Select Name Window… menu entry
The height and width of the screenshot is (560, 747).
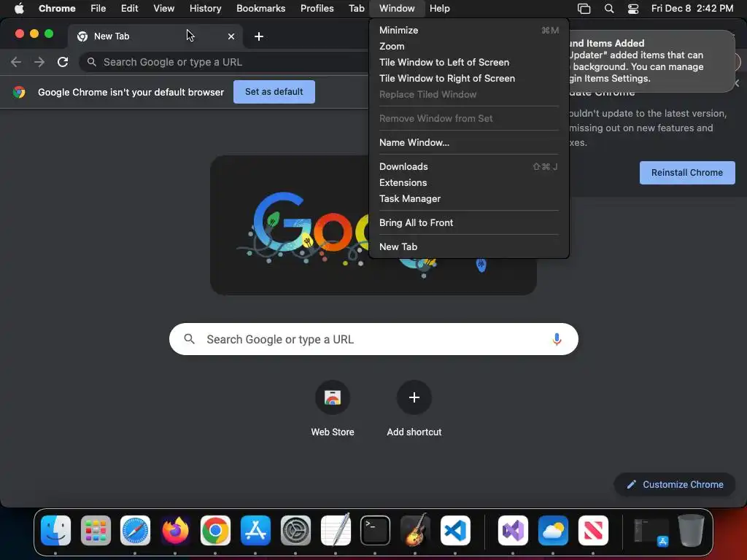(x=469, y=142)
